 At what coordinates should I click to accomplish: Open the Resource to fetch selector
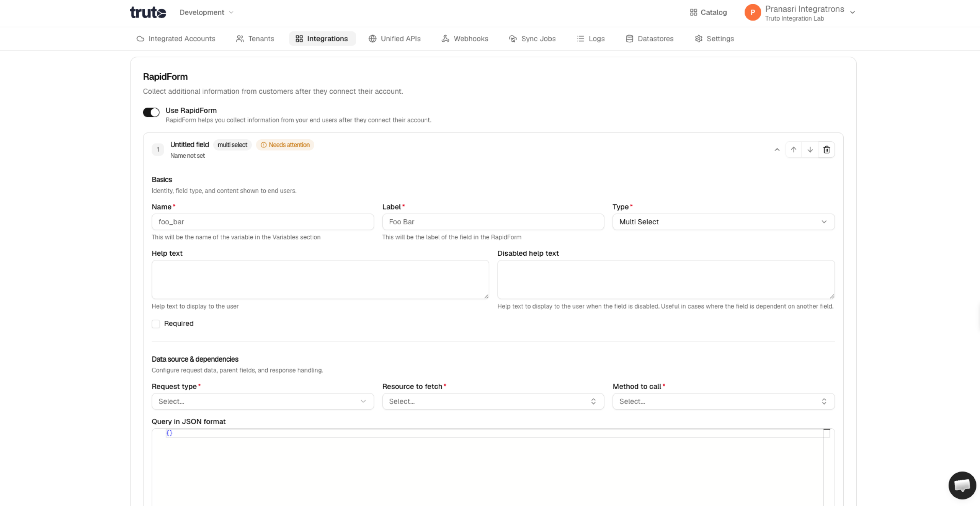point(493,402)
